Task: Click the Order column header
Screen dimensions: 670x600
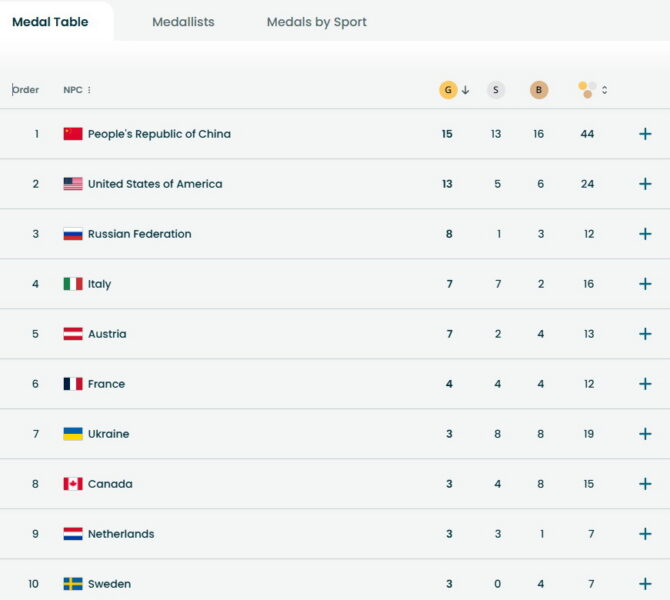Action: pos(26,90)
